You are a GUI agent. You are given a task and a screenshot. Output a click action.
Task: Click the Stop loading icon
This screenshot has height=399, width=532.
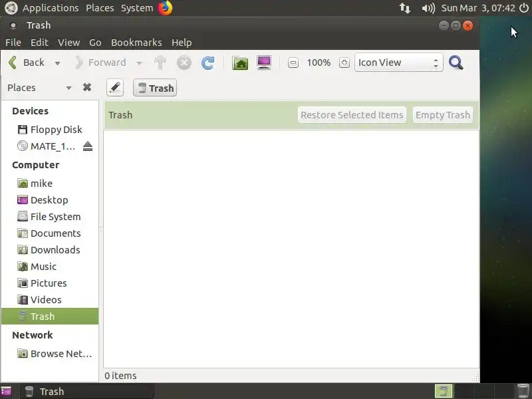click(184, 63)
